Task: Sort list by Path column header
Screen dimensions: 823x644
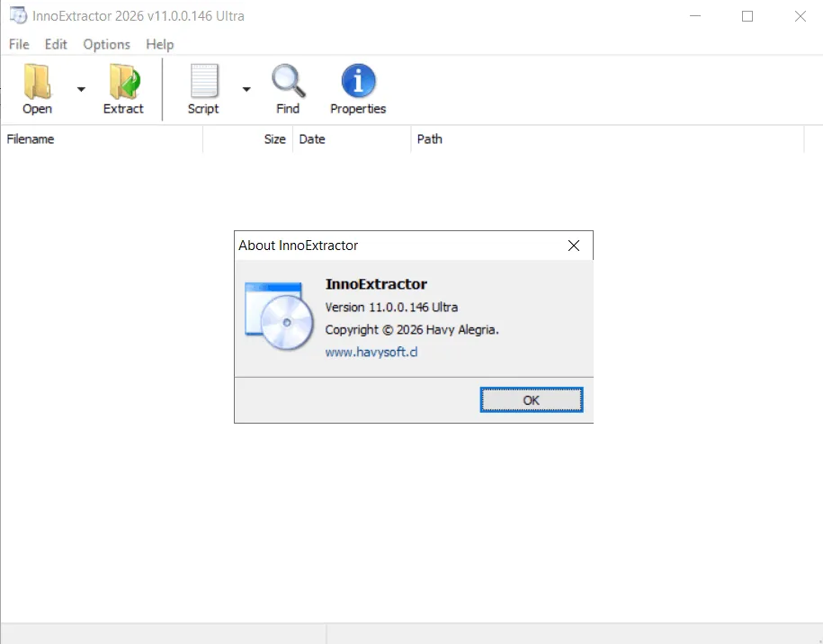Action: pos(607,139)
